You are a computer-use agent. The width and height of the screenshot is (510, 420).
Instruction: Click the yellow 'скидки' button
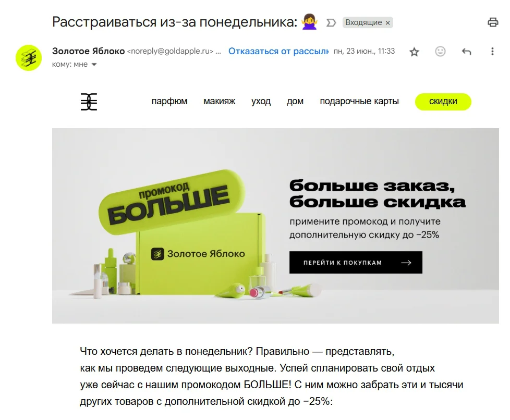tap(443, 102)
